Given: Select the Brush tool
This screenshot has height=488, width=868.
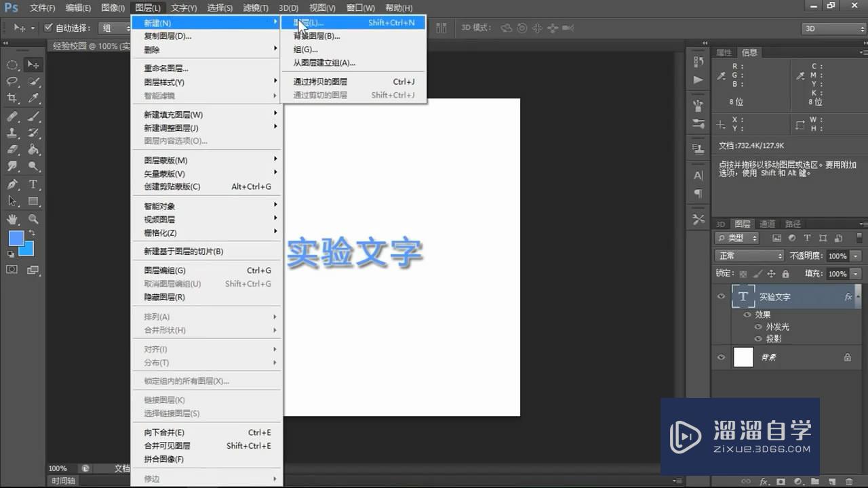Looking at the screenshot, I should (33, 116).
